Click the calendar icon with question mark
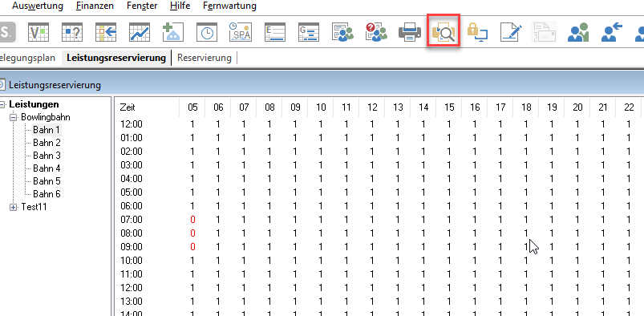The image size is (644, 316). point(72,32)
